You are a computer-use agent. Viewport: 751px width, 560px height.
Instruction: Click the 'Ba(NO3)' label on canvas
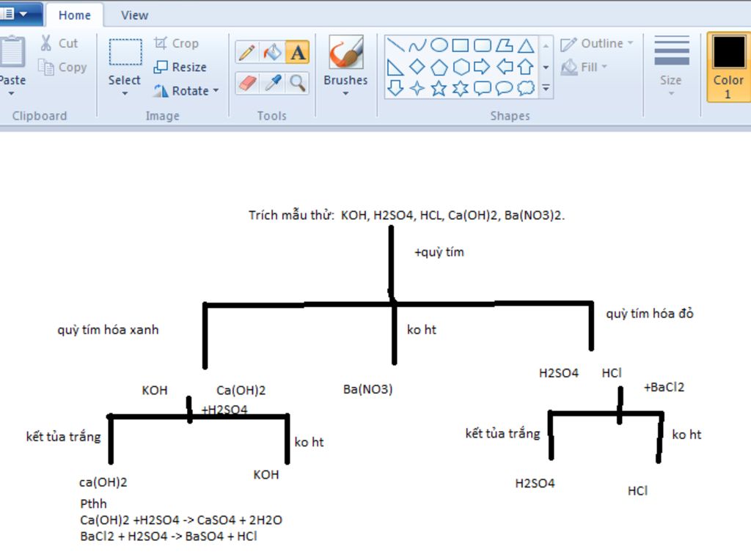click(x=368, y=389)
